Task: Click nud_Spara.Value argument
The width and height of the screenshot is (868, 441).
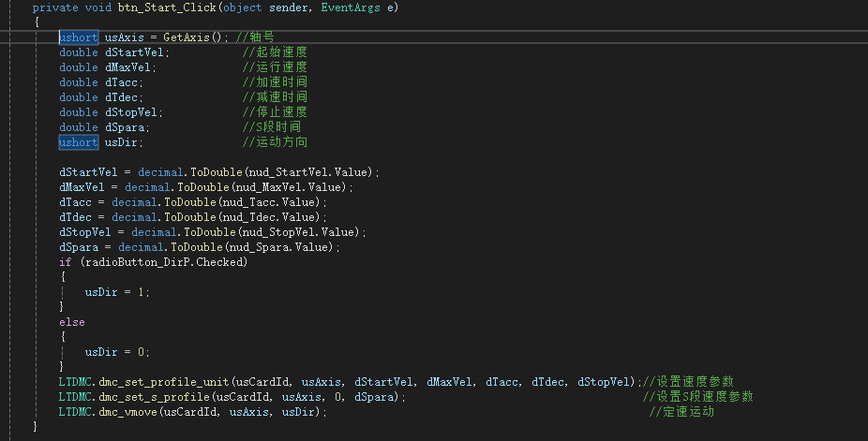Action: point(281,247)
